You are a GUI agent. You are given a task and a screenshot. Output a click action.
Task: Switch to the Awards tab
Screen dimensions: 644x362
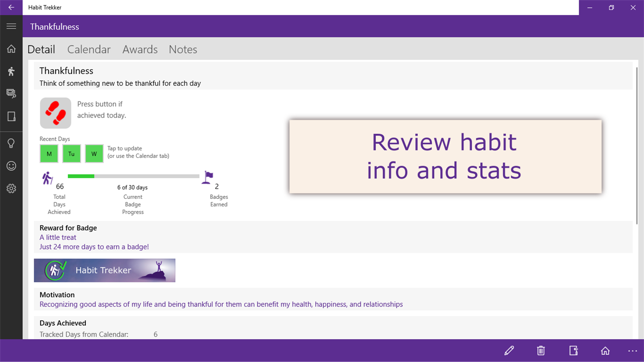140,49
